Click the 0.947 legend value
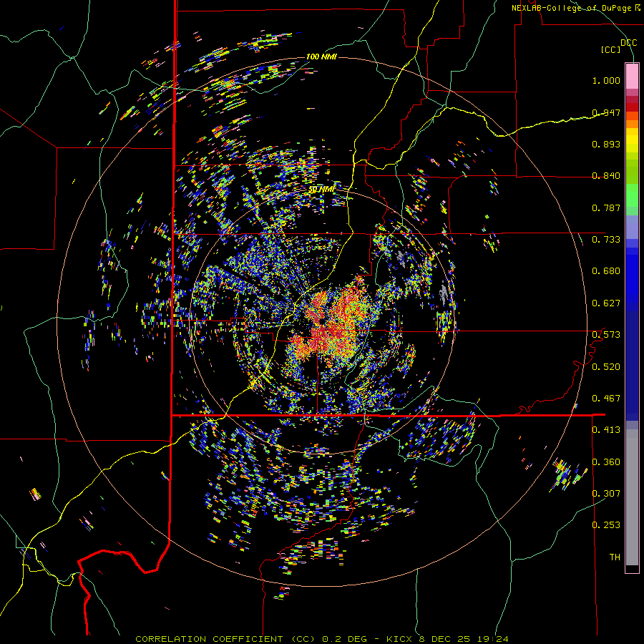Screen dimensions: 644x644 606,112
